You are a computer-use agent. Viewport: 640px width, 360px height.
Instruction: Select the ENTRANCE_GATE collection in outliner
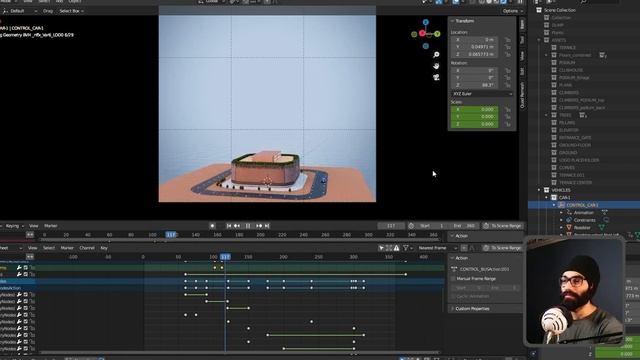575,138
